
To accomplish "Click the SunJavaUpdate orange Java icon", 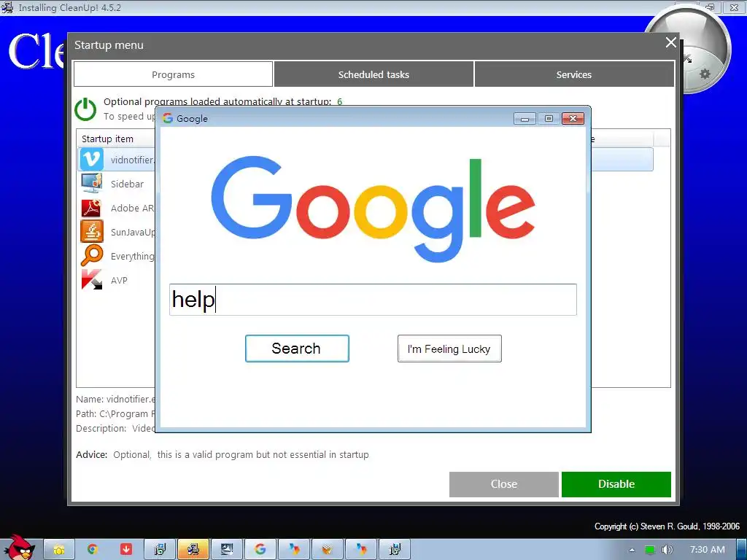I will click(91, 231).
